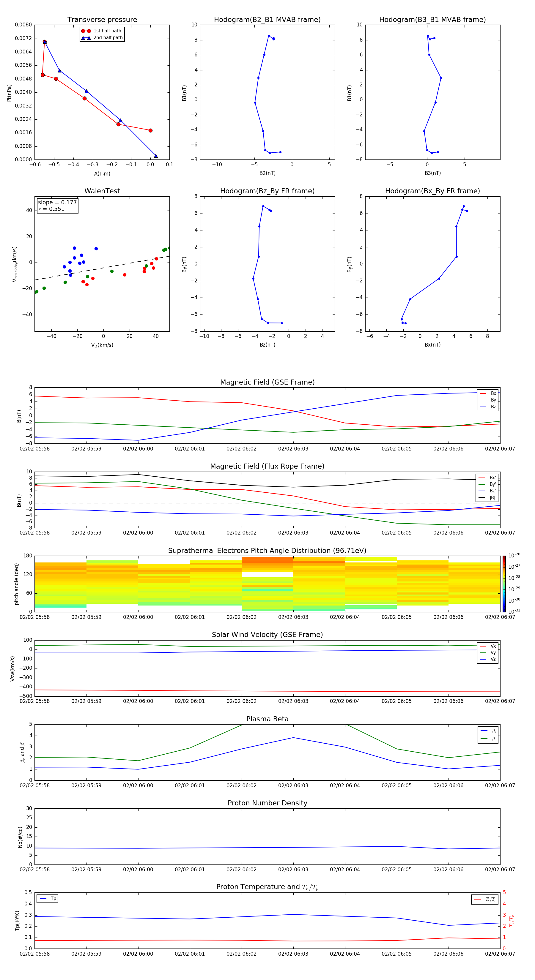The height and width of the screenshot is (980, 535).
Task: Select the By' legend entry
Action: [x=487, y=484]
